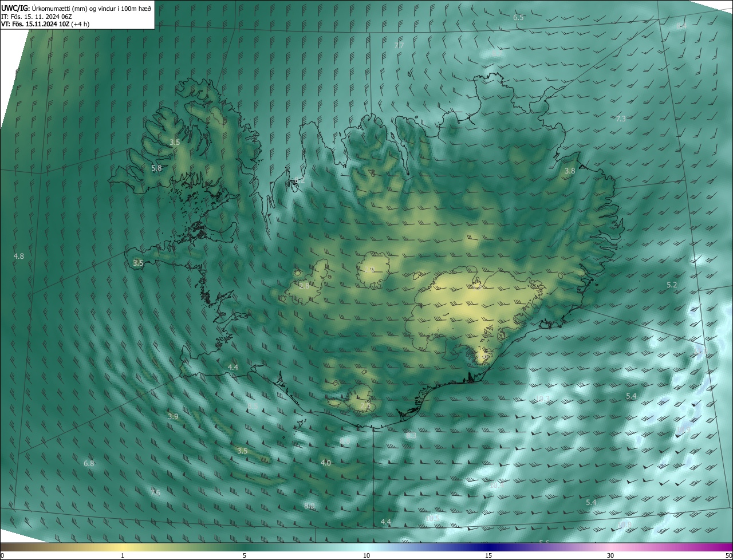
Task: Click the 10.5 value label near the bottom edge
Action: [434, 518]
